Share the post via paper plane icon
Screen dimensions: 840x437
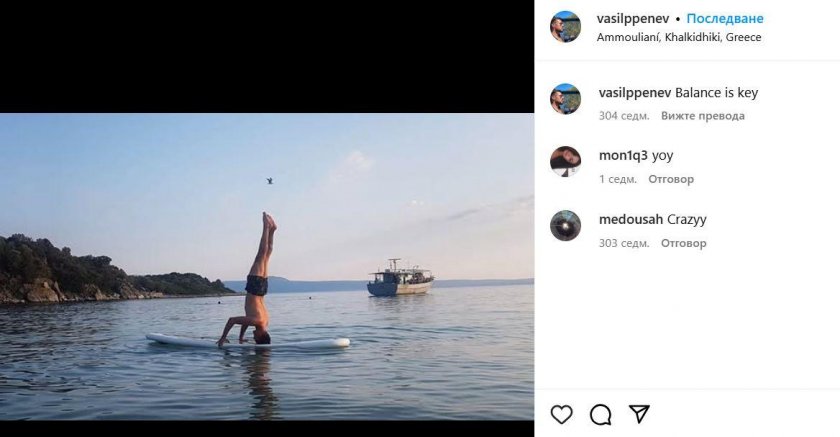tap(640, 414)
